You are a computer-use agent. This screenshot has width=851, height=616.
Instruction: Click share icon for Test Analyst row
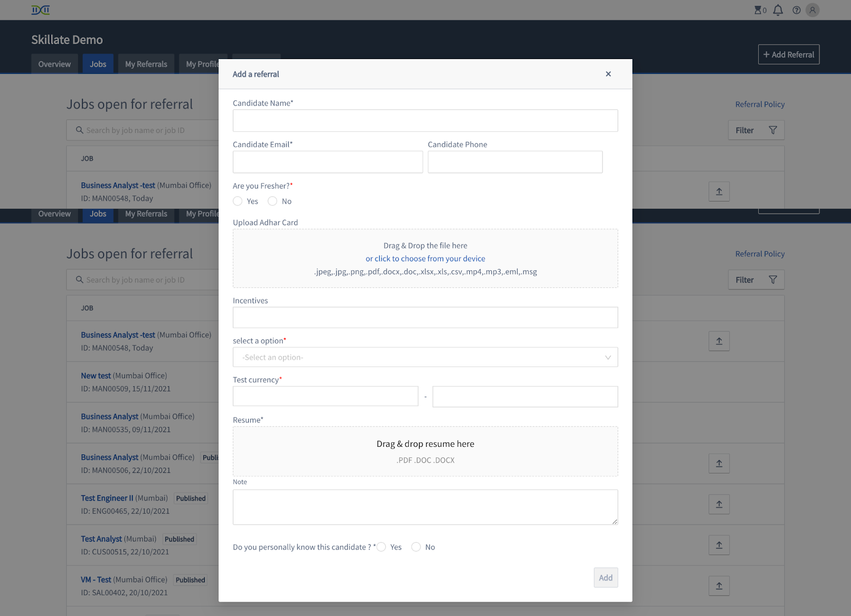click(x=719, y=545)
